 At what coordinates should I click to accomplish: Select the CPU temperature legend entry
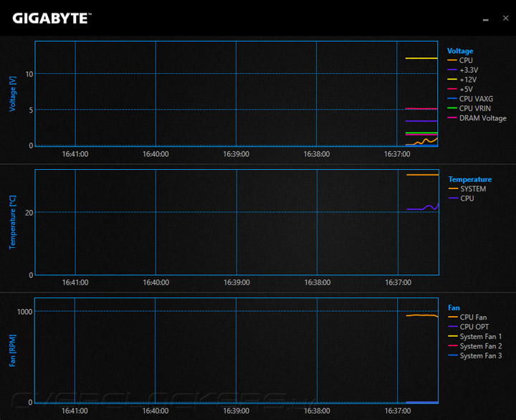pyautogui.click(x=462, y=199)
